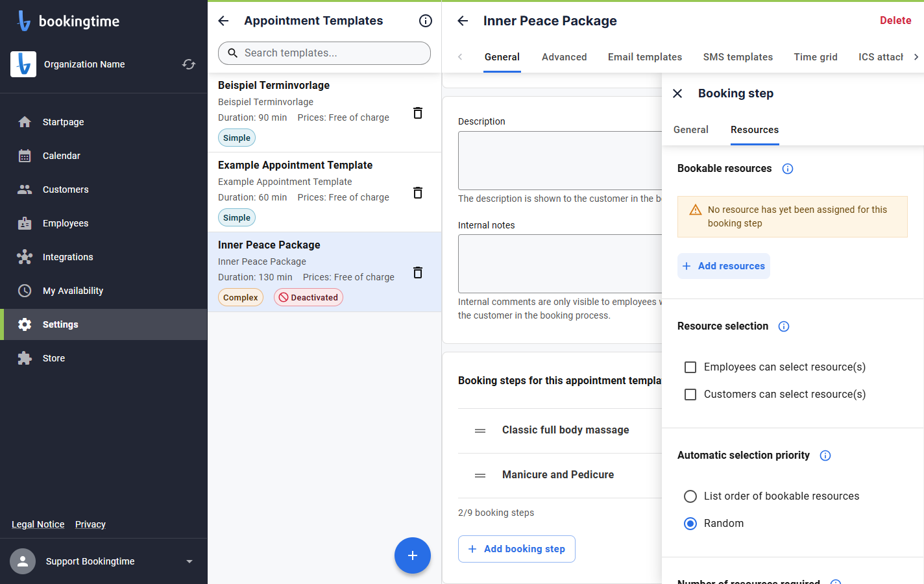
Task: Grab Manicure and Pedicure drag handle
Action: coord(480,476)
